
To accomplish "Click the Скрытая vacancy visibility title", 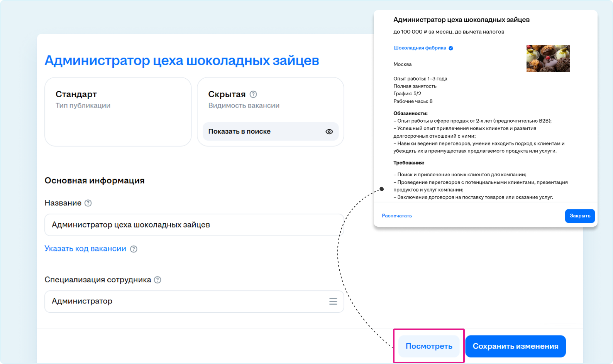I will point(227,94).
